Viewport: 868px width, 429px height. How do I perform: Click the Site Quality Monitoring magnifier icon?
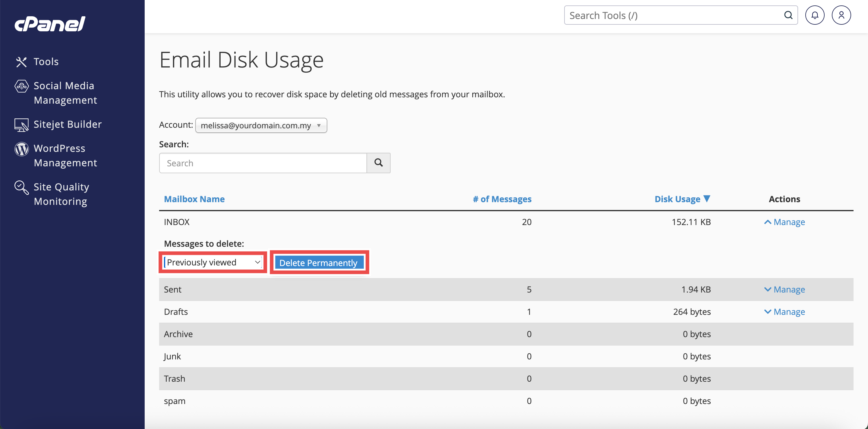click(x=21, y=188)
